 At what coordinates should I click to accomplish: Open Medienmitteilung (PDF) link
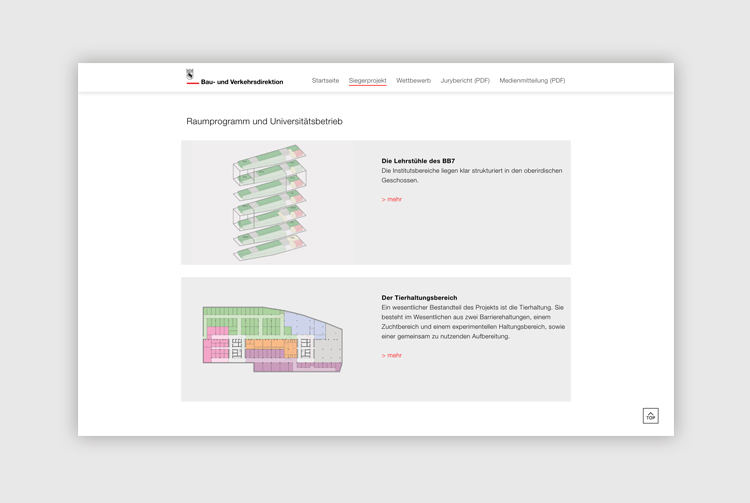[x=532, y=80]
